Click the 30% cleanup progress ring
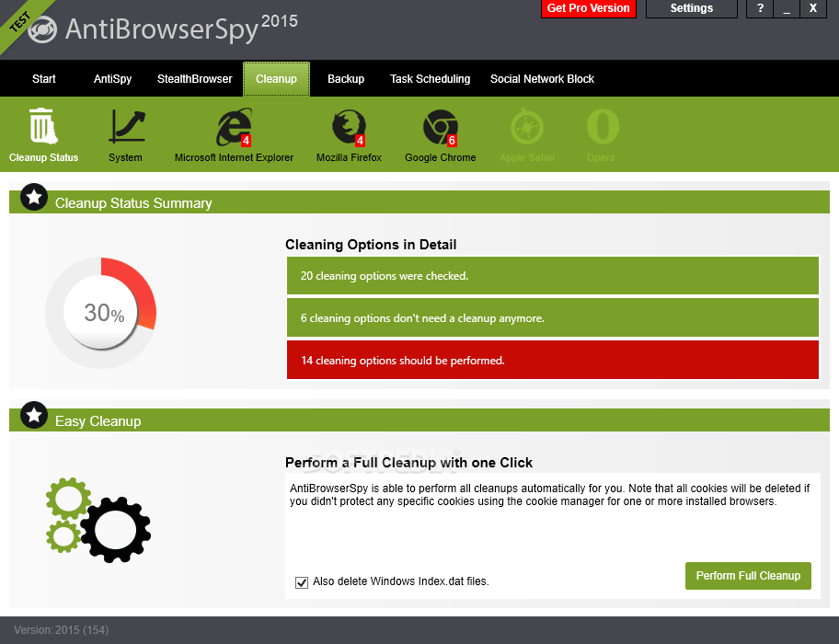Viewport: 839px width, 644px height. 101,313
